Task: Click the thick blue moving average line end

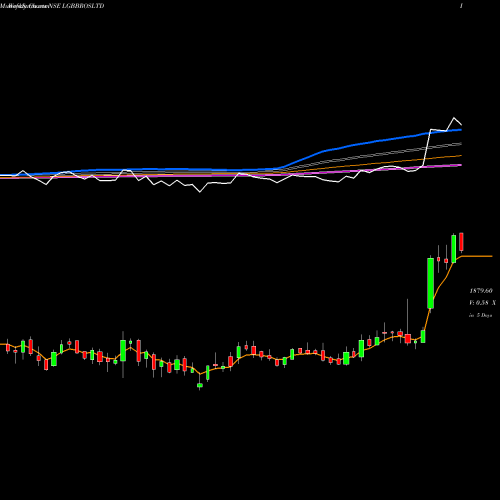Action: pos(460,130)
